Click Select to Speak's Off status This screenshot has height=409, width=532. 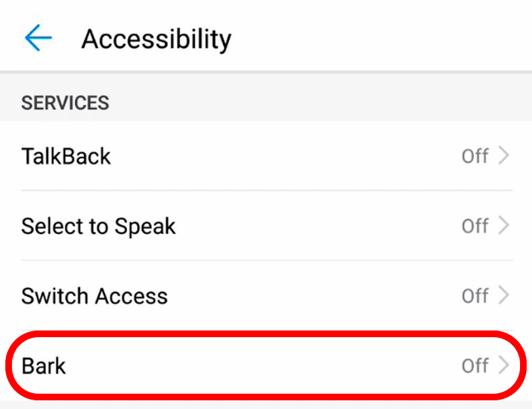[x=475, y=226]
